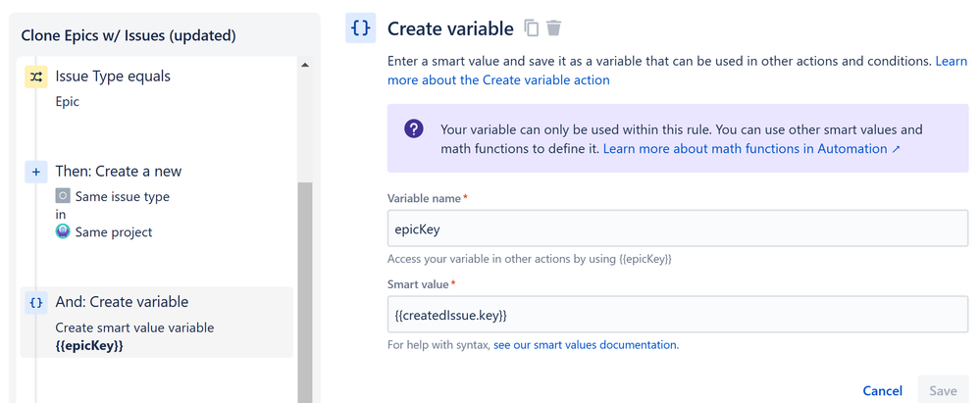980x403 pixels.
Task: Delete the Create variable component via trash icon
Action: (x=554, y=28)
